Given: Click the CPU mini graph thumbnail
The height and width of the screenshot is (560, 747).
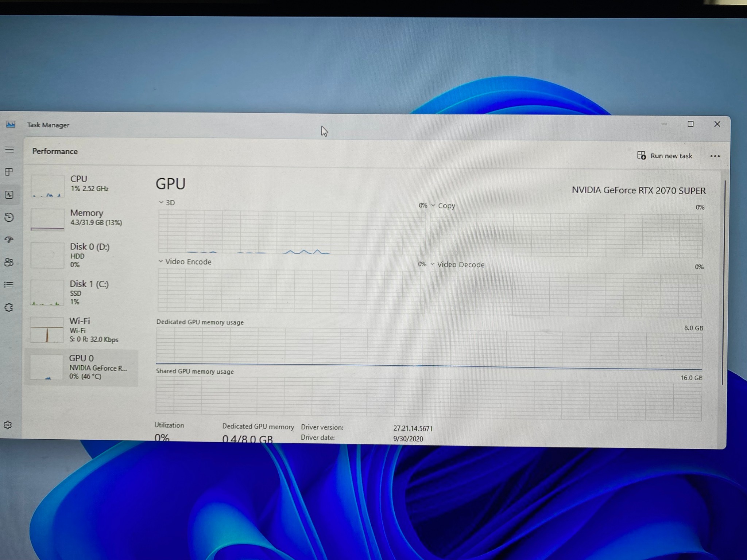Looking at the screenshot, I should (x=48, y=186).
